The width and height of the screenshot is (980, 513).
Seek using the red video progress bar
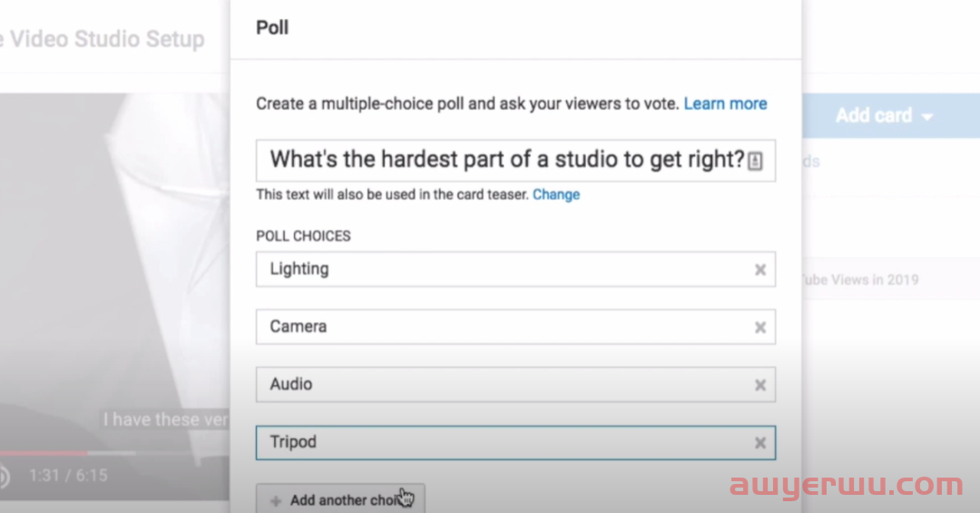click(x=44, y=453)
